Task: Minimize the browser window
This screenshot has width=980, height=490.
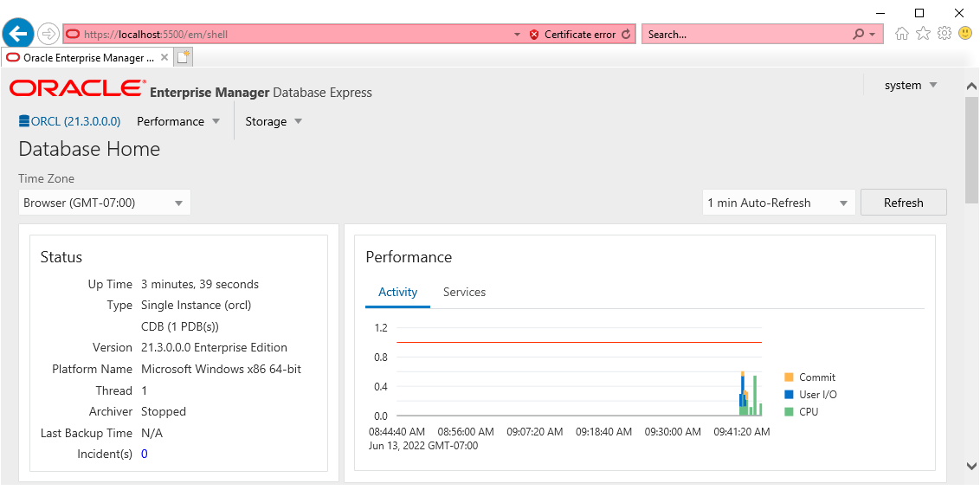Action: point(880,12)
